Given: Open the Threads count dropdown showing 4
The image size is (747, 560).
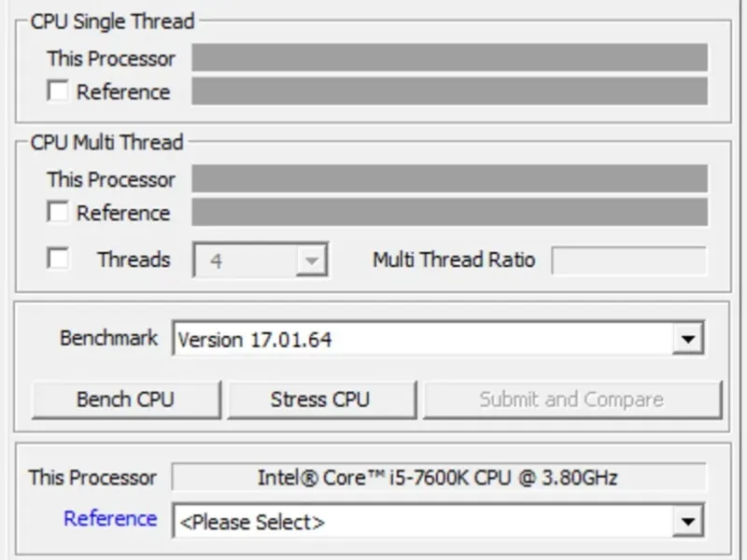Looking at the screenshot, I should click(x=261, y=260).
